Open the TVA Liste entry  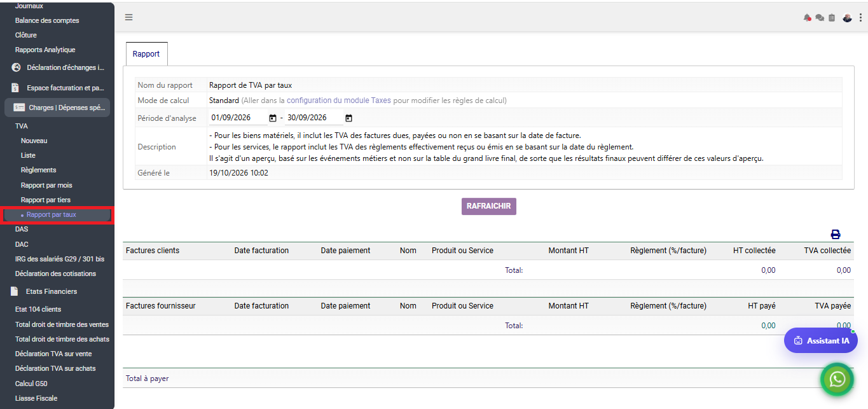(28, 155)
